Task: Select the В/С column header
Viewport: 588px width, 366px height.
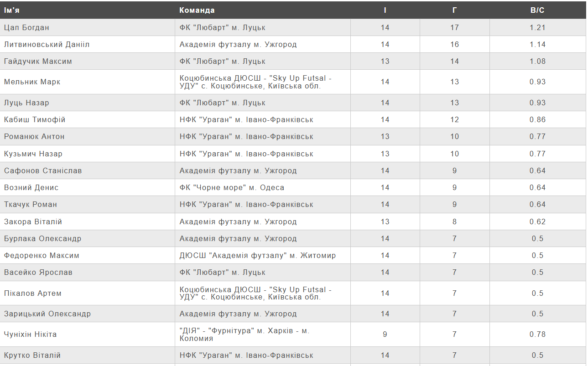Action: tap(537, 10)
